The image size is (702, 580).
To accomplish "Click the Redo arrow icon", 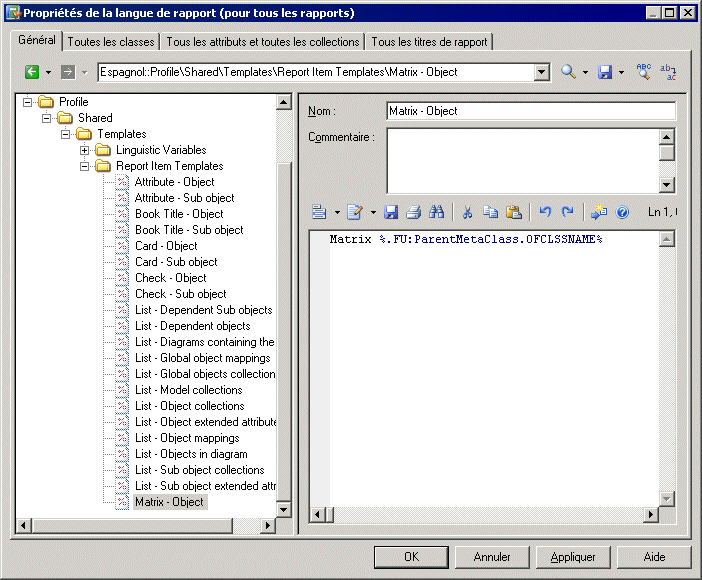I will tap(568, 211).
